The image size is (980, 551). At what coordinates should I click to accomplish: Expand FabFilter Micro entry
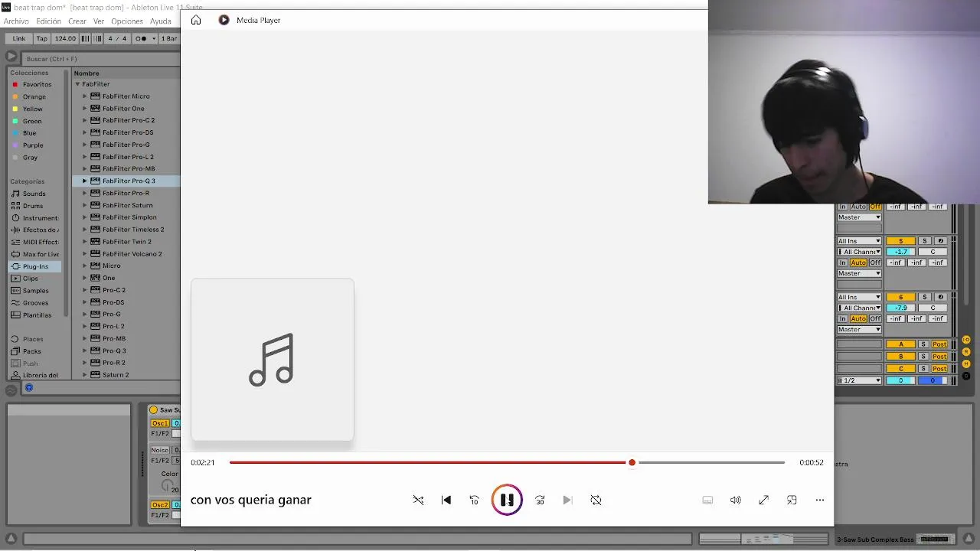pyautogui.click(x=85, y=96)
